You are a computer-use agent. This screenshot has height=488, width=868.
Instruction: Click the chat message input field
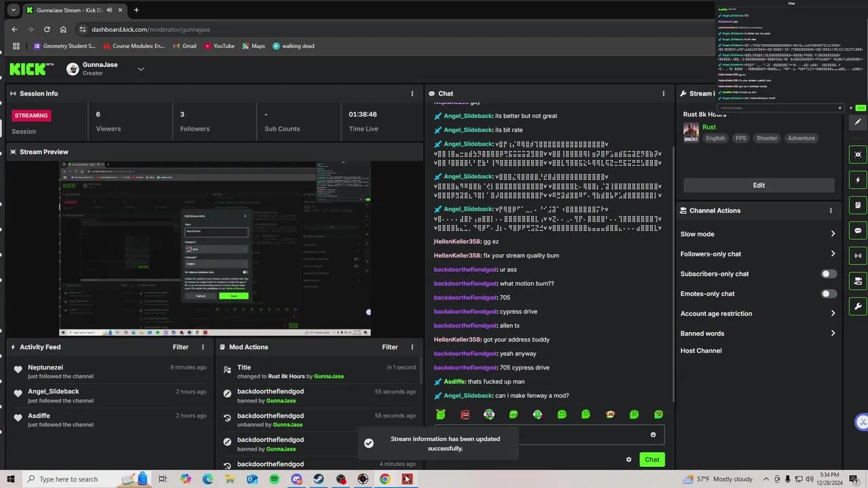click(542, 435)
